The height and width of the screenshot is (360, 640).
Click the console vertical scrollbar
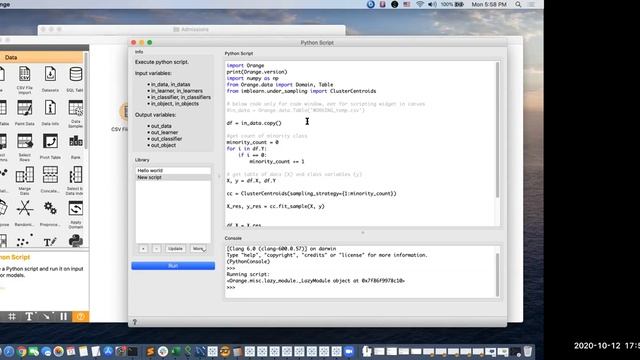click(497, 275)
